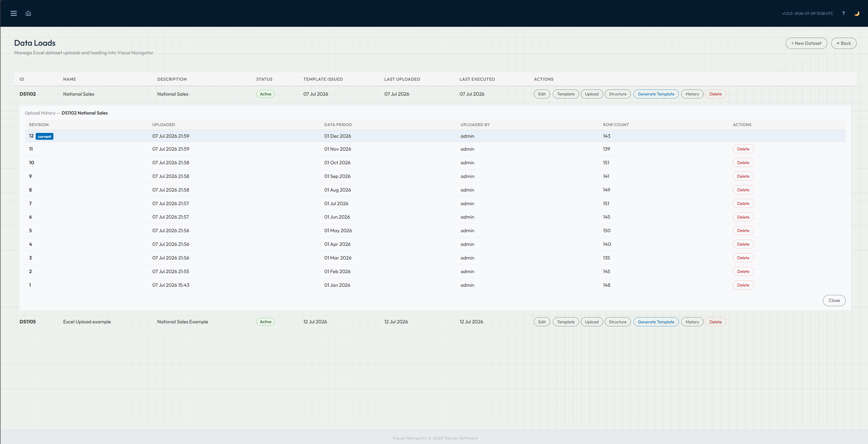The height and width of the screenshot is (444, 868).
Task: Open the help question mark icon
Action: point(843,13)
